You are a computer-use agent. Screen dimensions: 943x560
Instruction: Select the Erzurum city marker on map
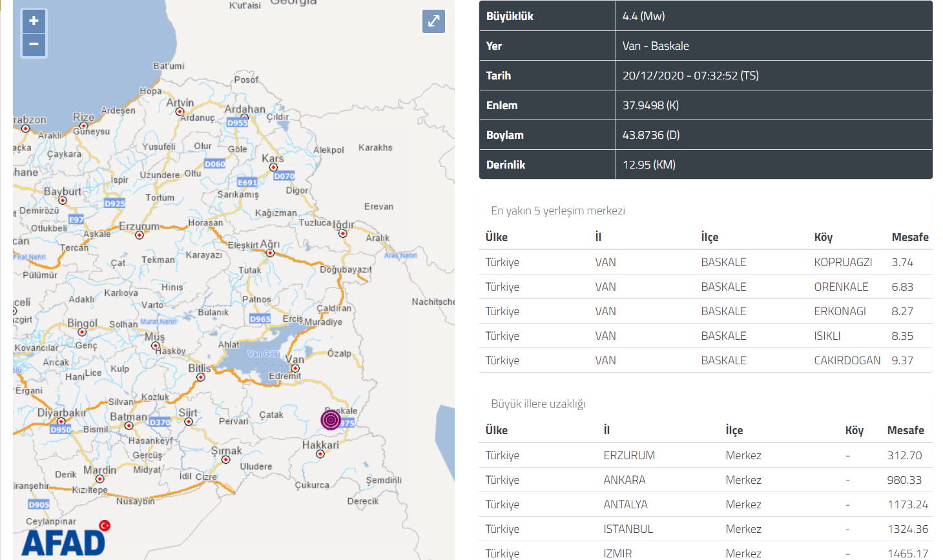coord(140,235)
